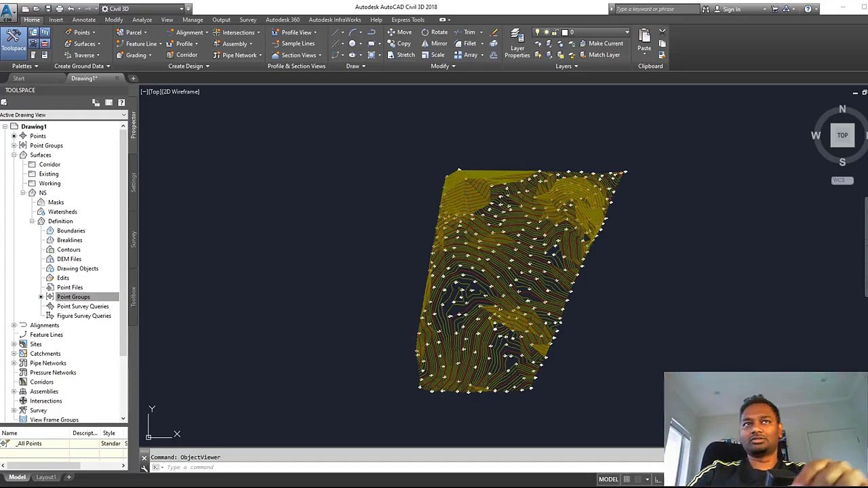The image size is (868, 488).
Task: Click the command line customize wrench icon
Action: coord(144,468)
